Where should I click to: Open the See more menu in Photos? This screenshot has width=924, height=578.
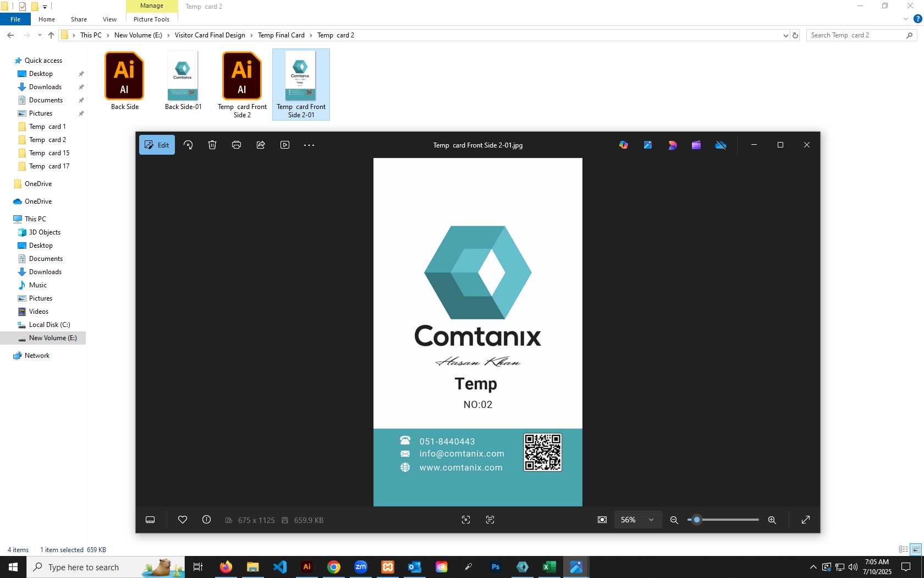[309, 145]
